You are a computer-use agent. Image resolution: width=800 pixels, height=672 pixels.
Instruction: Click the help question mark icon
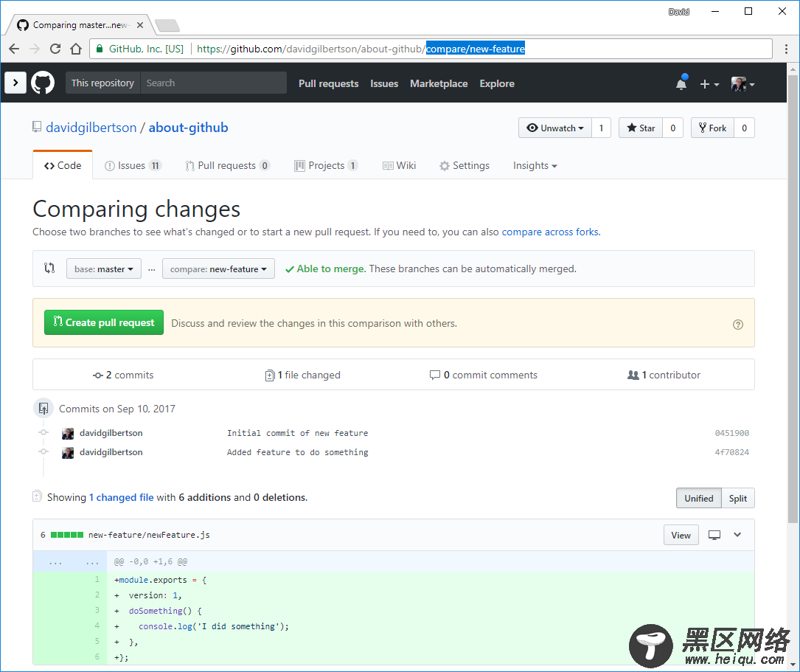point(738,325)
